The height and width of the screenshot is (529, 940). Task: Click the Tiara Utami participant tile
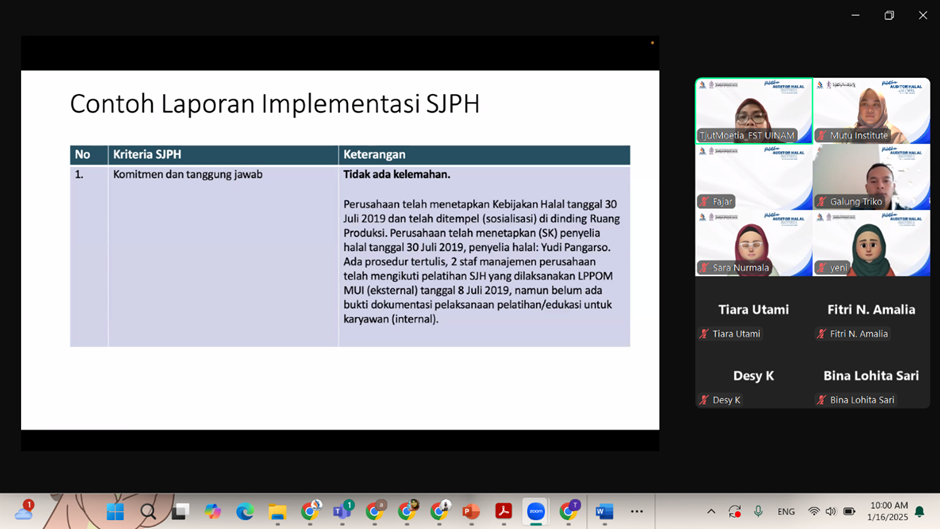[x=753, y=319]
